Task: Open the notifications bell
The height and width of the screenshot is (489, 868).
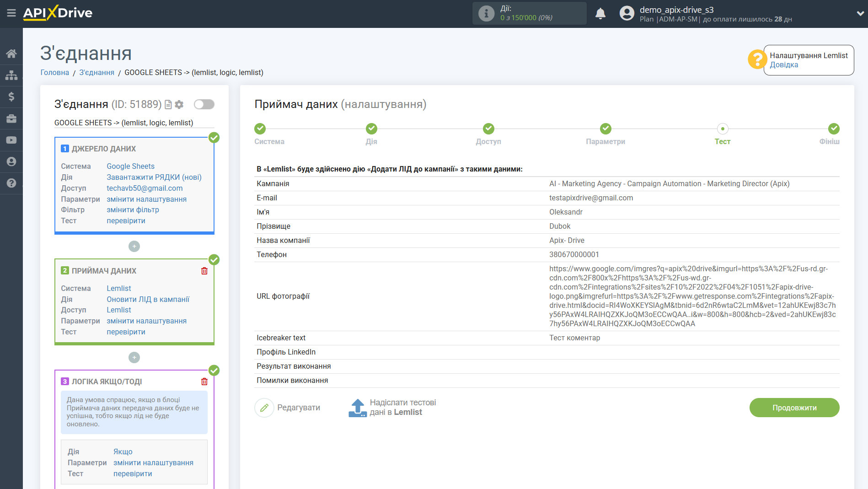Action: [600, 13]
